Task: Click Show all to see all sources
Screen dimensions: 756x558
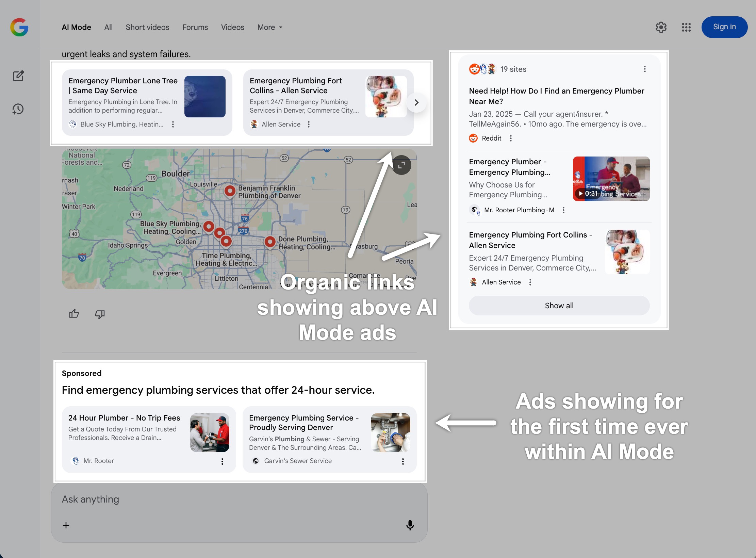Action: pos(559,306)
